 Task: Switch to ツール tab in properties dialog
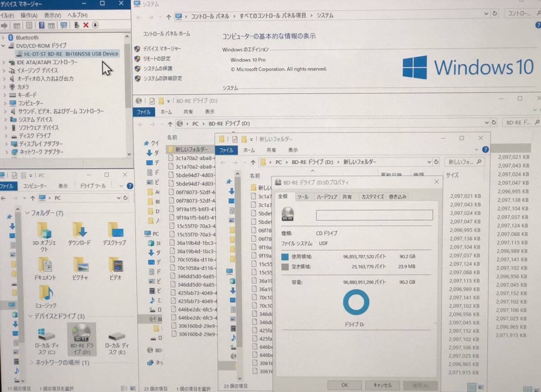coord(303,197)
